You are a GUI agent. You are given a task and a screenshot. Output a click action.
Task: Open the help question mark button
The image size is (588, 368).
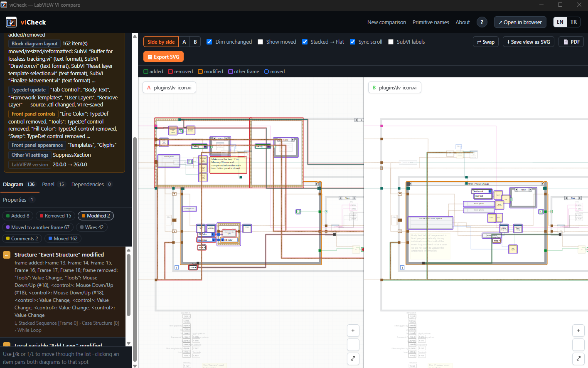click(482, 22)
